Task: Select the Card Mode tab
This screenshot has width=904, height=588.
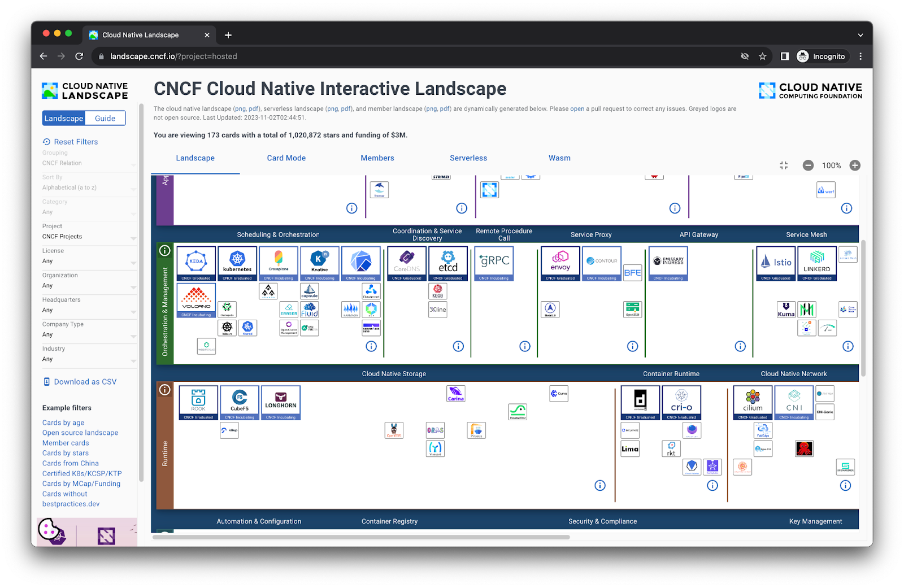Action: (x=286, y=158)
